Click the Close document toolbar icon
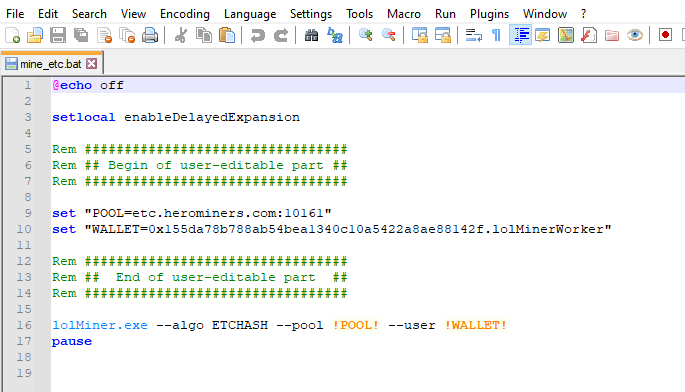 point(104,35)
